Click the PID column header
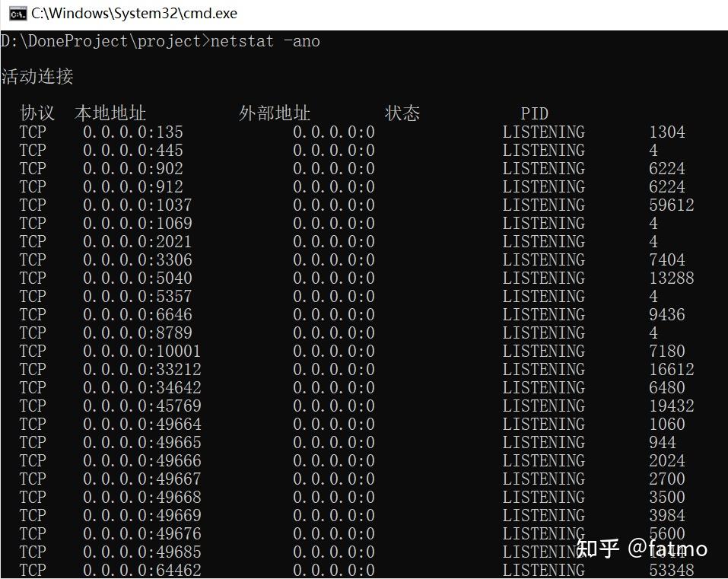The height and width of the screenshot is (579, 728). (534, 113)
